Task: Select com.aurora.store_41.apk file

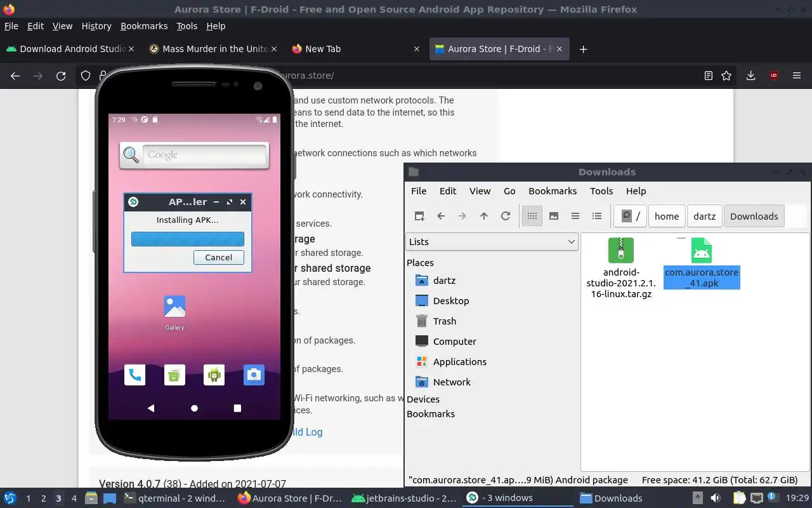Action: coord(702,263)
